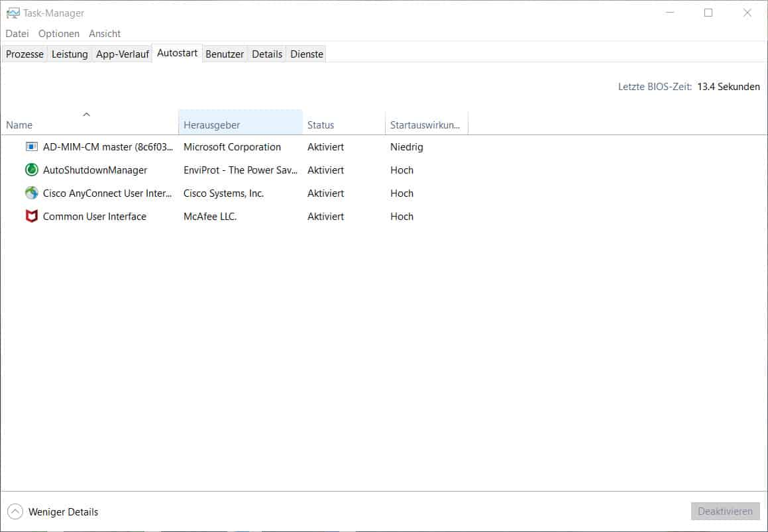Collapse view with Weniger Details arrow

click(x=15, y=511)
